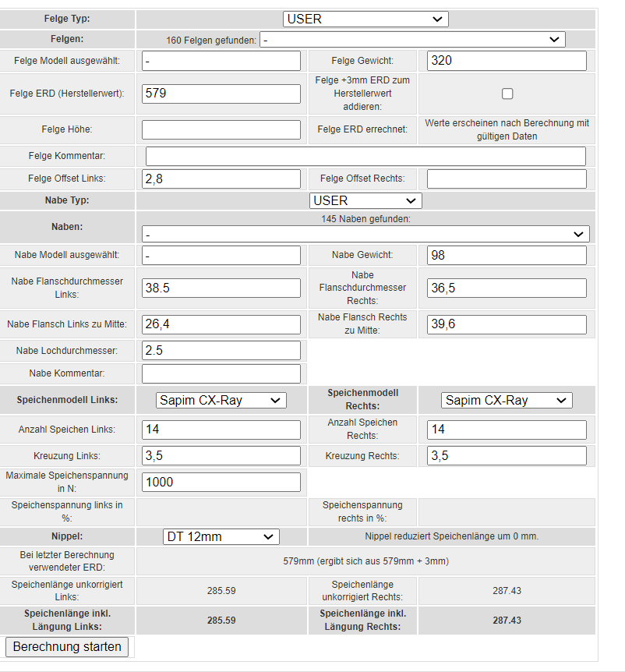Click the Felge Offset Rechts field
625x672 pixels.
[x=507, y=179]
